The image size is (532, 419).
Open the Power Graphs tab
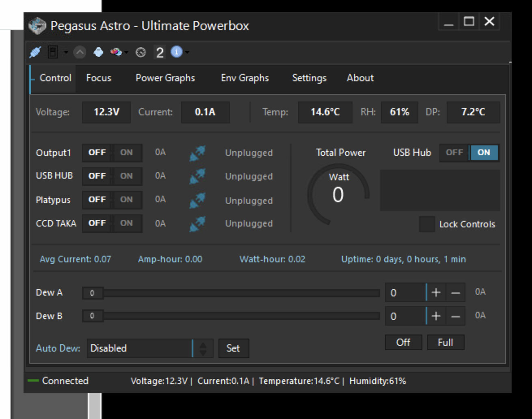click(165, 78)
